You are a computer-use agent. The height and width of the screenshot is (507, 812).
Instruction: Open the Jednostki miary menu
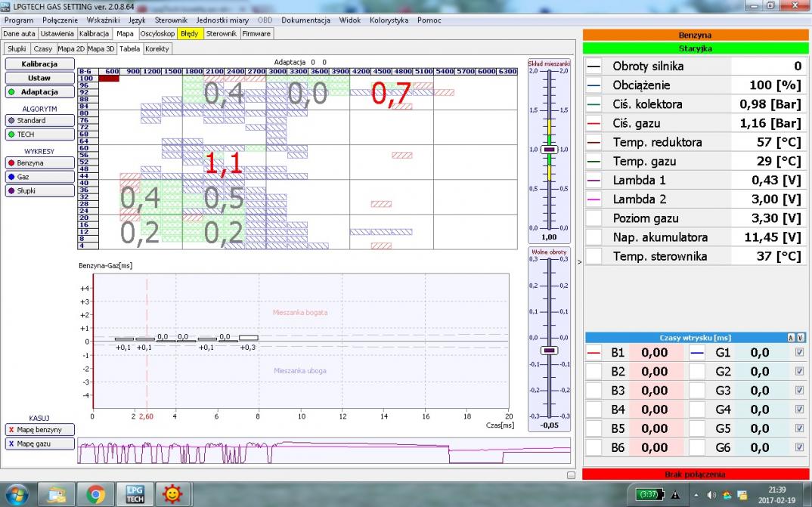(223, 20)
